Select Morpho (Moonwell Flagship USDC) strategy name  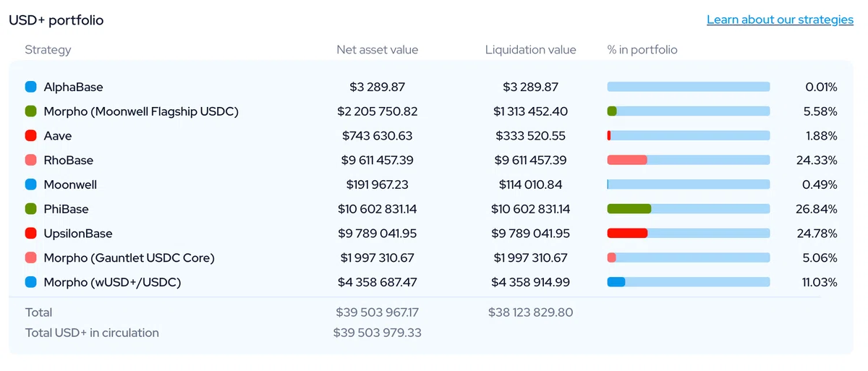point(141,111)
